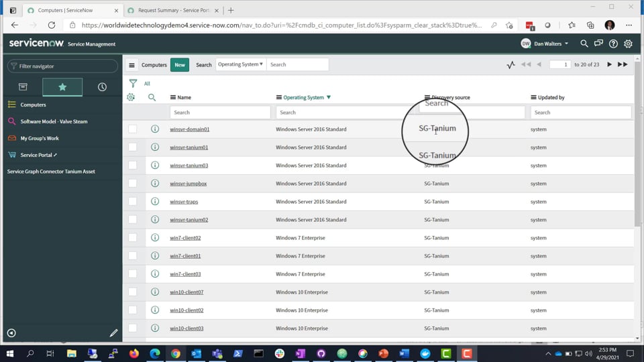The image size is (644, 362).
Task: Open the filter funnel icon
Action: coord(133,83)
